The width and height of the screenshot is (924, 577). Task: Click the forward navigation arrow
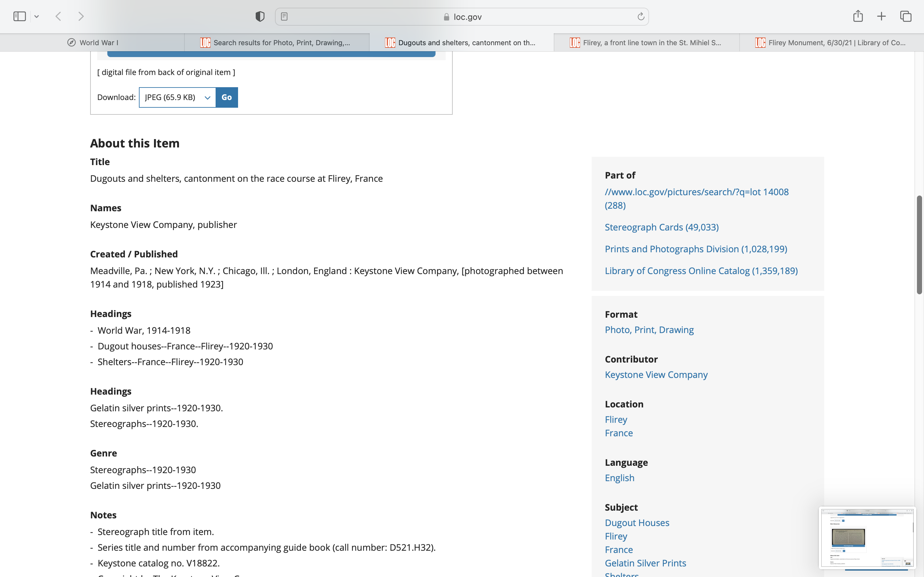click(x=81, y=16)
